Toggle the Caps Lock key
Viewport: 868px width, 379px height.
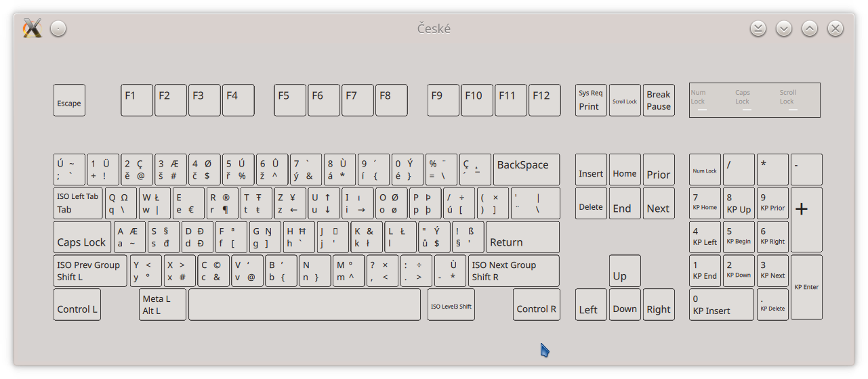click(83, 237)
